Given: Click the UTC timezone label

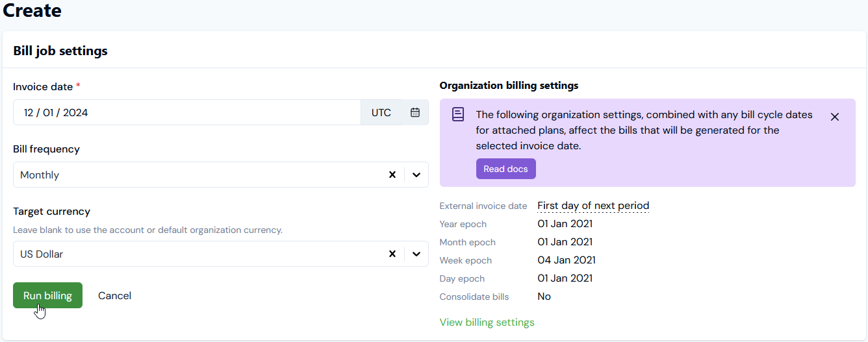Looking at the screenshot, I should 381,112.
